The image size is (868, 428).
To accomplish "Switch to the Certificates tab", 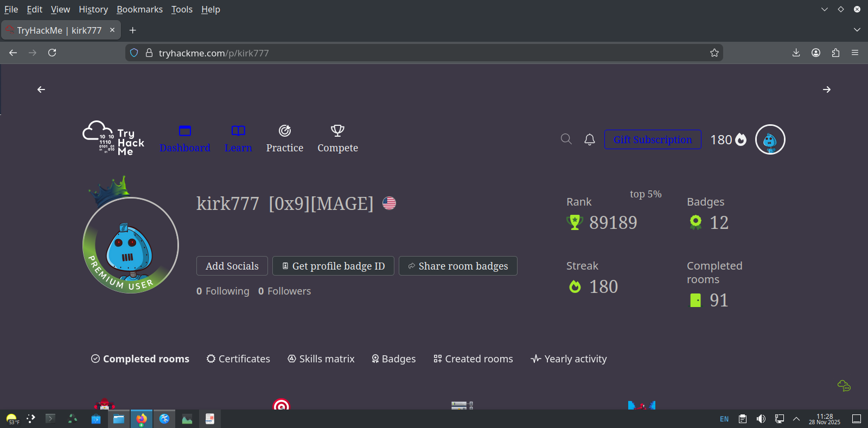I will [238, 359].
